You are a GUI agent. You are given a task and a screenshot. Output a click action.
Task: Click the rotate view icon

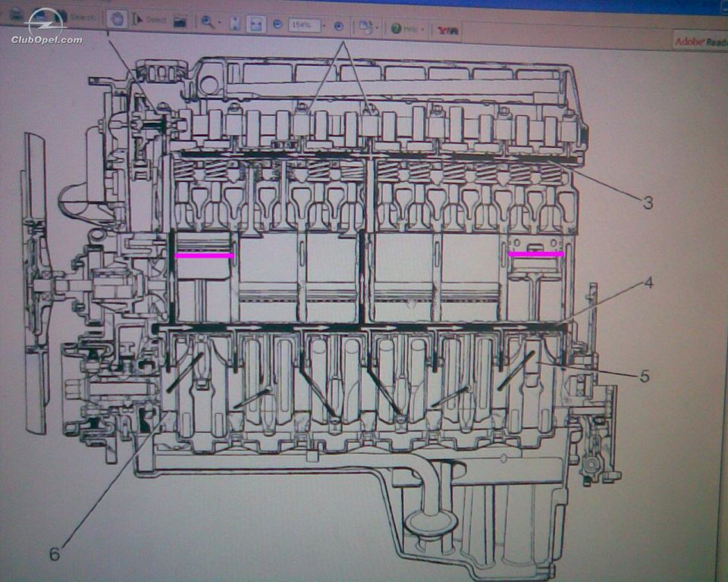(x=366, y=27)
